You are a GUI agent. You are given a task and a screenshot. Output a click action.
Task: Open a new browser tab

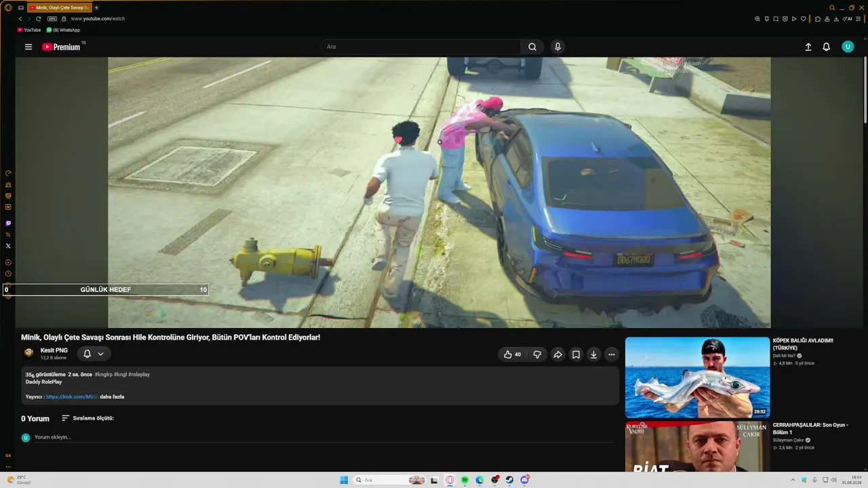[x=96, y=7]
